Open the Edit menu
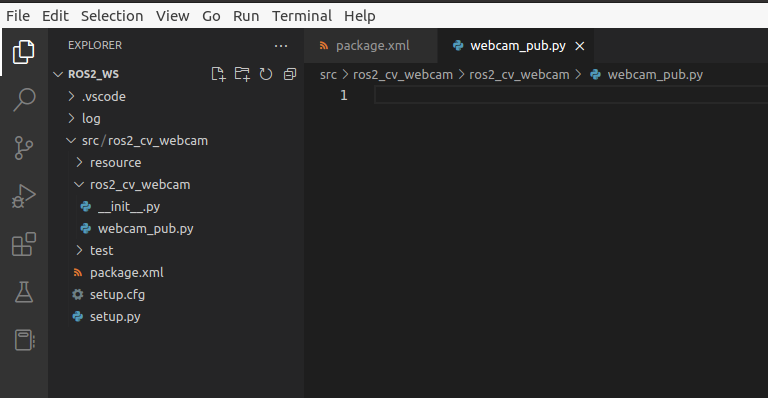This screenshot has height=398, width=768. tap(55, 16)
